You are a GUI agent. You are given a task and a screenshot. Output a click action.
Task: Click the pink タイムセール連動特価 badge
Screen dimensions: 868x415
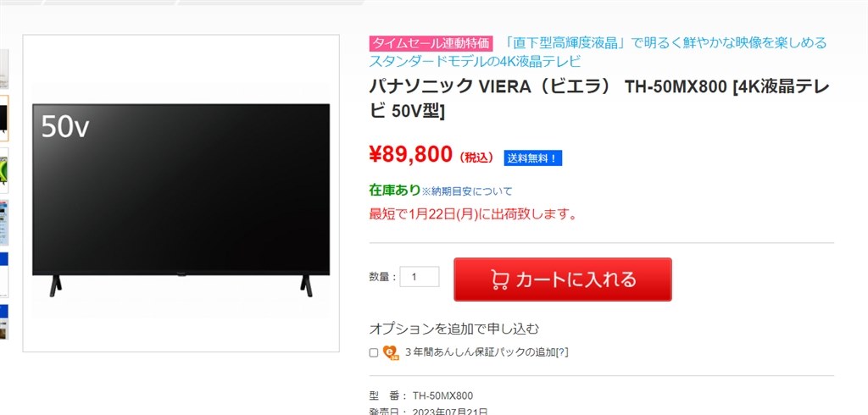[x=431, y=43]
